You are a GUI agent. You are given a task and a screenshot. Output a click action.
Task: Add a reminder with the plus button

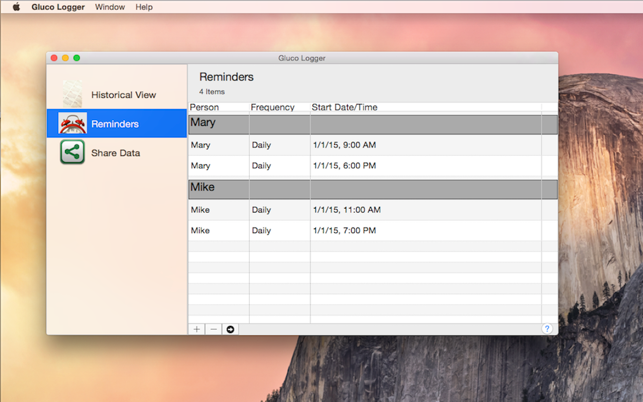(x=197, y=329)
